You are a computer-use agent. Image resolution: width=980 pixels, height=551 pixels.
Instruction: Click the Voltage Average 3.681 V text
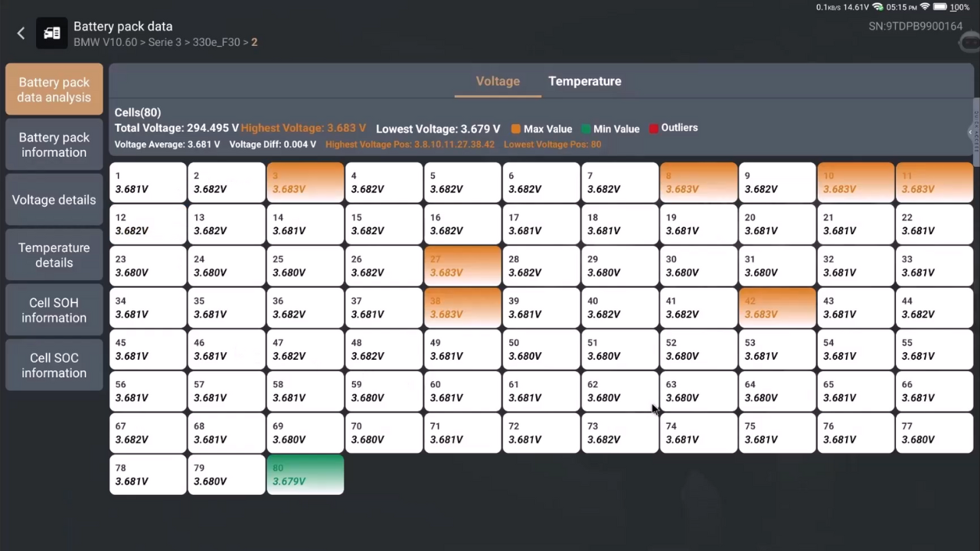[x=167, y=145]
